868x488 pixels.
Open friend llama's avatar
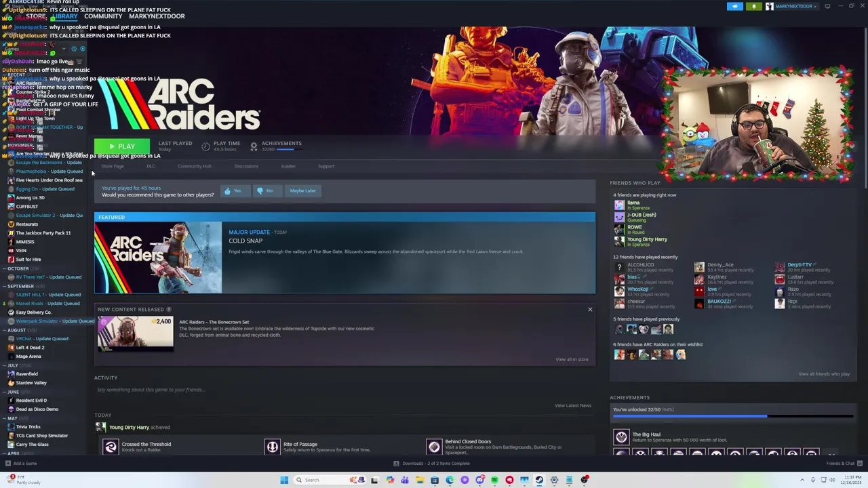[619, 205]
